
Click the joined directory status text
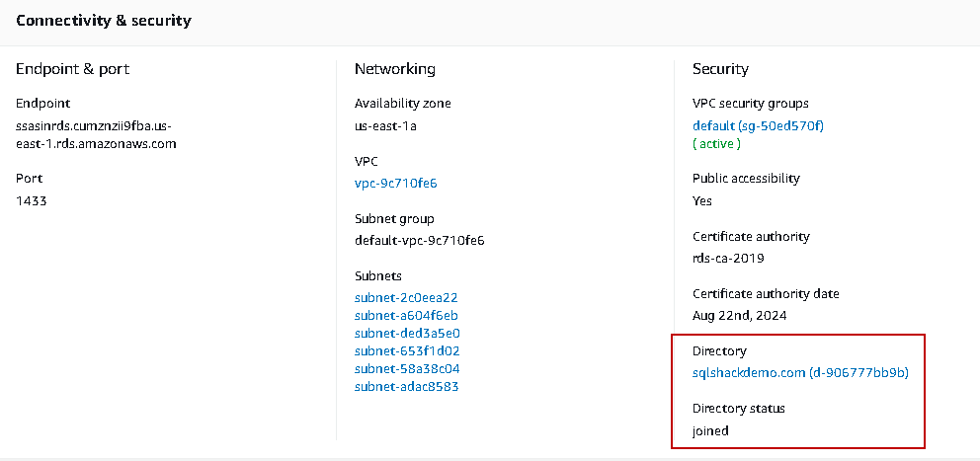tap(710, 430)
